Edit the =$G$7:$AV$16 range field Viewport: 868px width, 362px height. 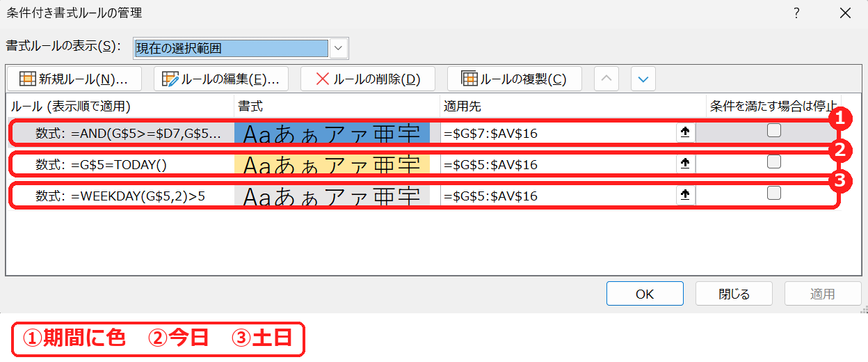pos(558,133)
